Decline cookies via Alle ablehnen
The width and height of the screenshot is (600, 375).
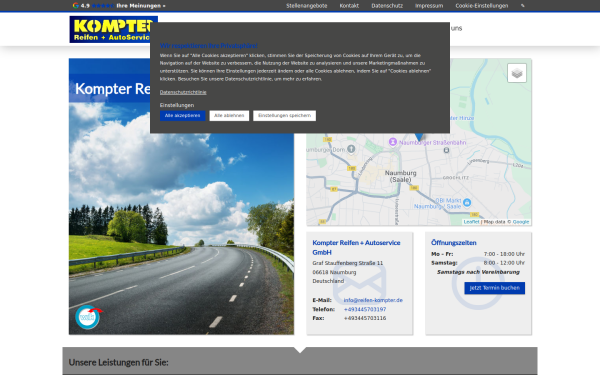click(x=229, y=116)
